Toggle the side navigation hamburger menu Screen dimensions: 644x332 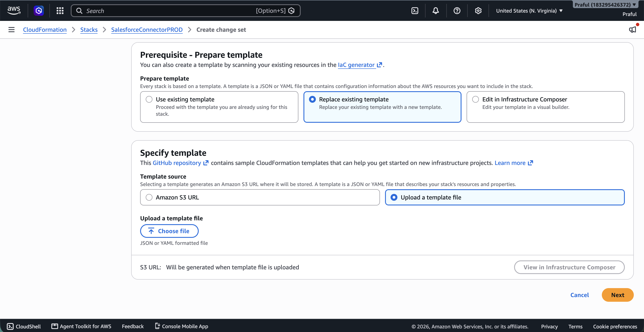(x=11, y=30)
